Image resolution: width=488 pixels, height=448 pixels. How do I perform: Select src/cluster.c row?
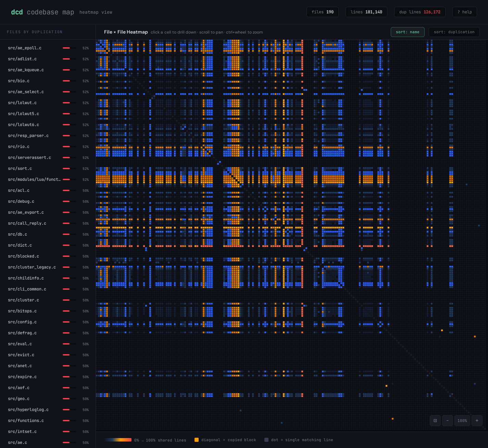[x=48, y=300]
